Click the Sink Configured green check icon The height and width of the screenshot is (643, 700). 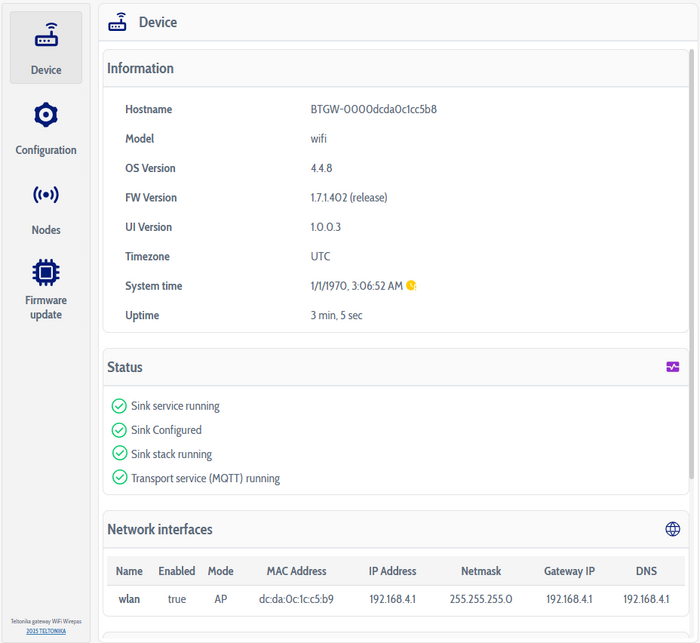[119, 430]
